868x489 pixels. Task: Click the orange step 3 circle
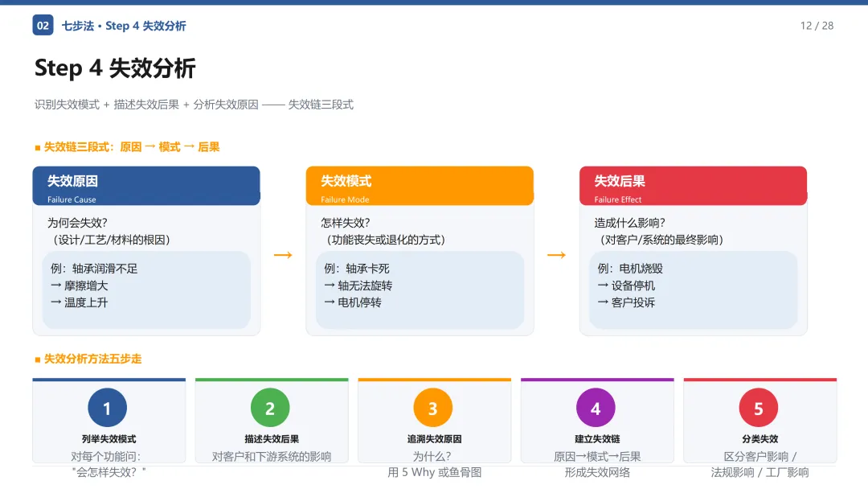point(433,408)
